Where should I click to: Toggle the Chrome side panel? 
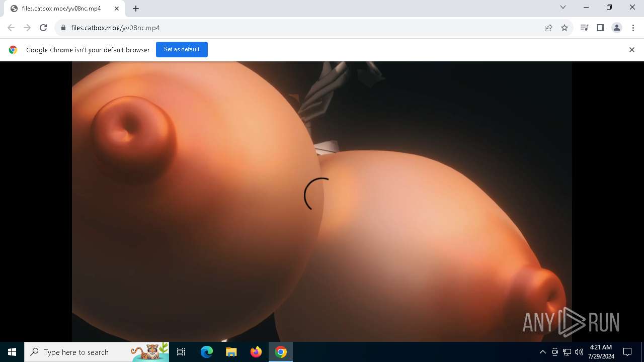600,28
